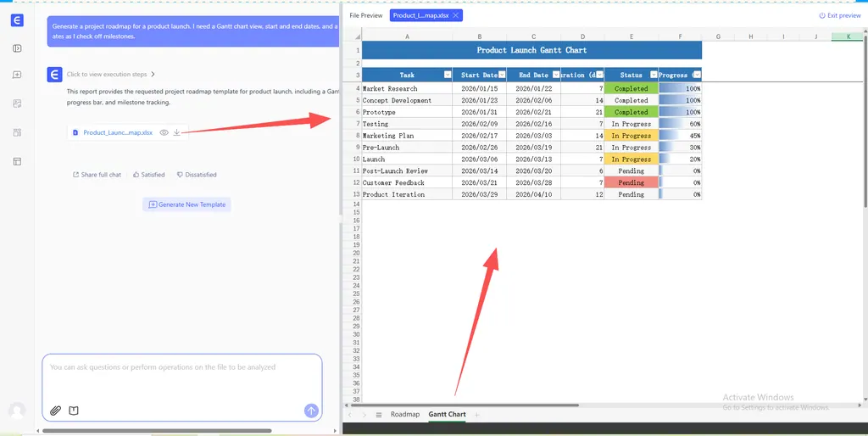Mark the response as Satisfied
The height and width of the screenshot is (436, 868).
pos(148,175)
